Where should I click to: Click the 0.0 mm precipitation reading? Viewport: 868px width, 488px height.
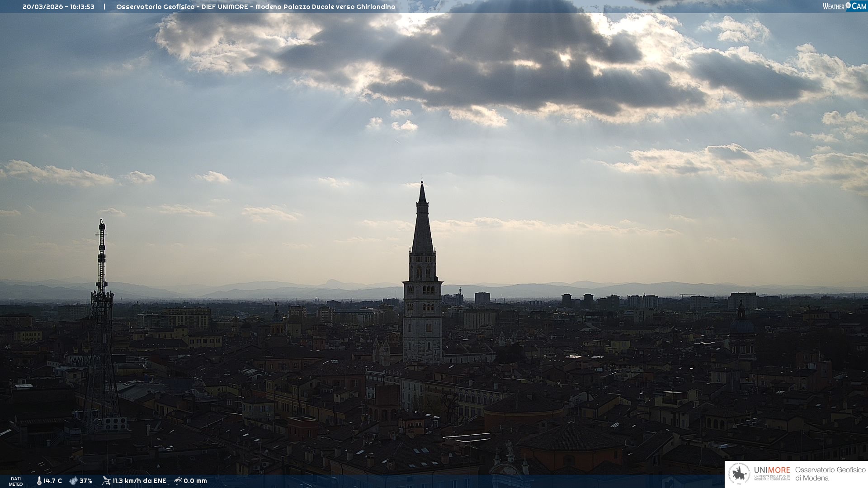(x=195, y=481)
